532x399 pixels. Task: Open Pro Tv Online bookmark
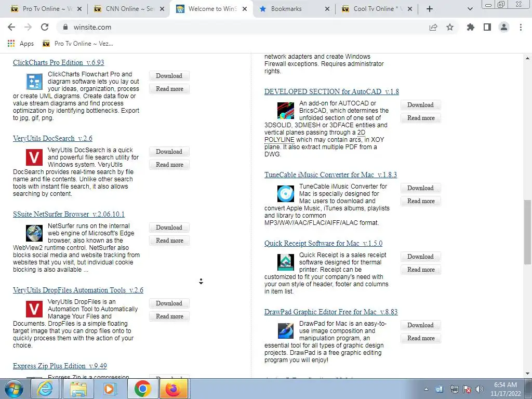(78, 44)
